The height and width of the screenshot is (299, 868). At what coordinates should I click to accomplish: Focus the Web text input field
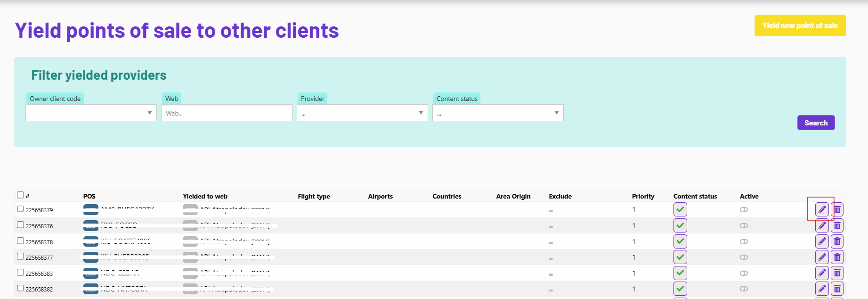click(x=227, y=113)
